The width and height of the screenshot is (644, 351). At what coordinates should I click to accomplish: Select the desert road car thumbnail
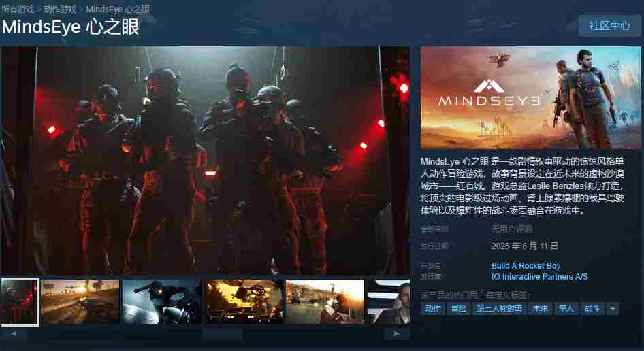pyautogui.click(x=80, y=301)
